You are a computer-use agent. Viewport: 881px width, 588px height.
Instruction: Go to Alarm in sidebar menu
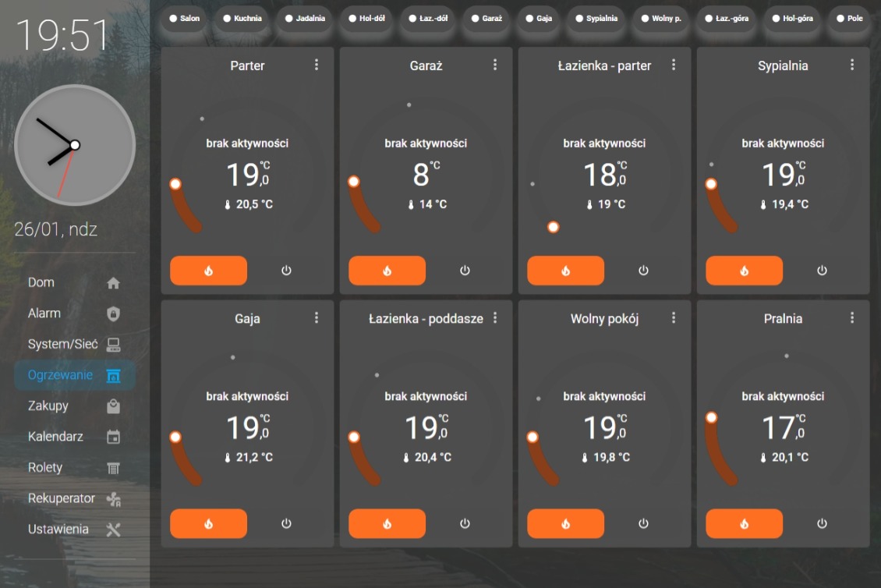coord(75,313)
